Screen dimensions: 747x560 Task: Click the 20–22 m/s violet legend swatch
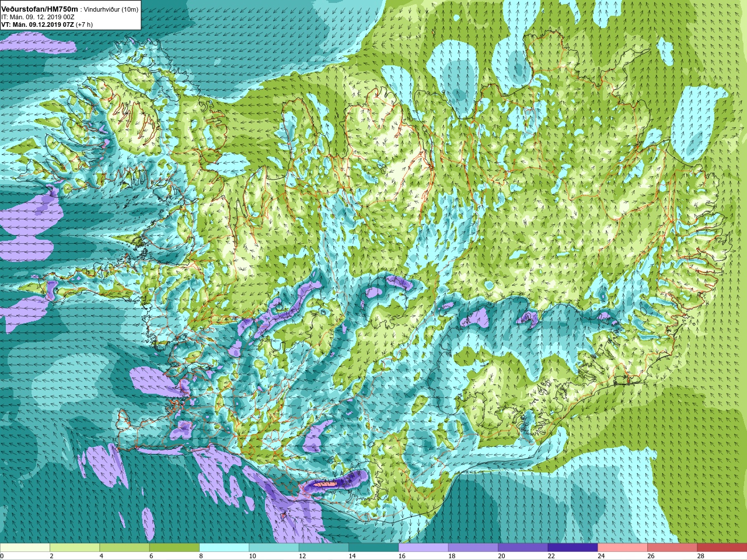523,548
